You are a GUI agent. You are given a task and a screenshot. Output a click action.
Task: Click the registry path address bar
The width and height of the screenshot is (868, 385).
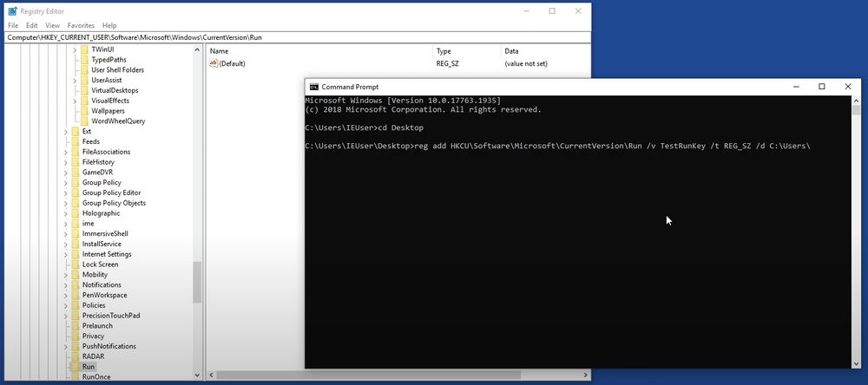click(298, 37)
